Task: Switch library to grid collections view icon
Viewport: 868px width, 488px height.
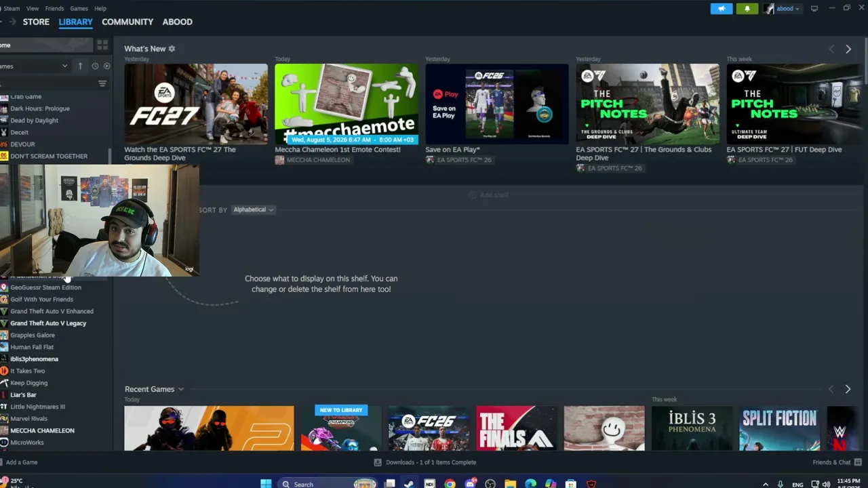Action: coord(102,45)
